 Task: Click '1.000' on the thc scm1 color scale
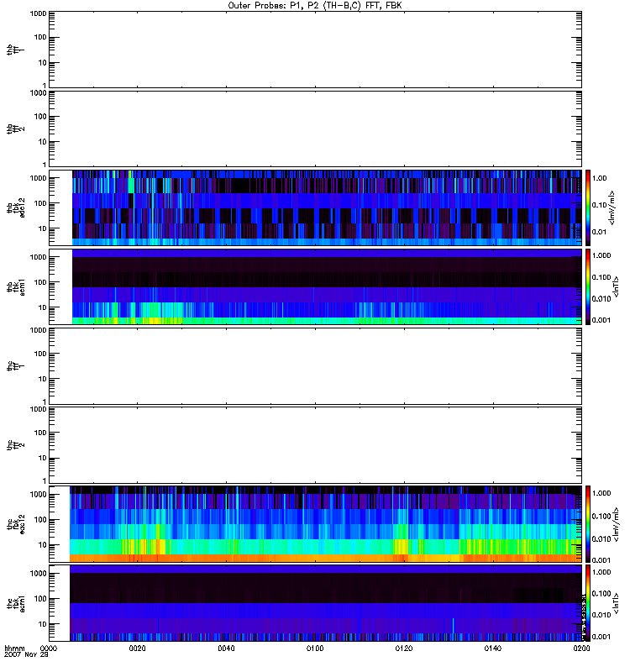coord(601,572)
